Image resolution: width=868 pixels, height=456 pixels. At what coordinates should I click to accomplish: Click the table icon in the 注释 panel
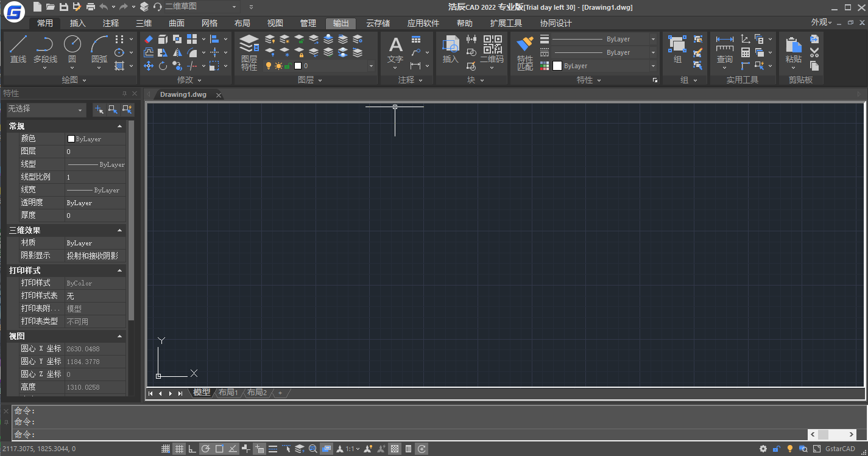pyautogui.click(x=416, y=39)
